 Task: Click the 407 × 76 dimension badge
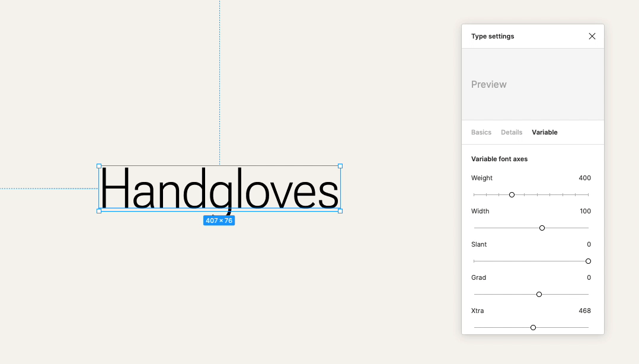click(x=219, y=221)
